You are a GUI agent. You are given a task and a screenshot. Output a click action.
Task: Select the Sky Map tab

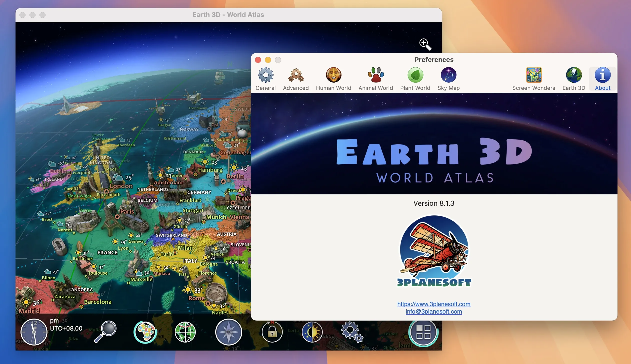(x=448, y=79)
